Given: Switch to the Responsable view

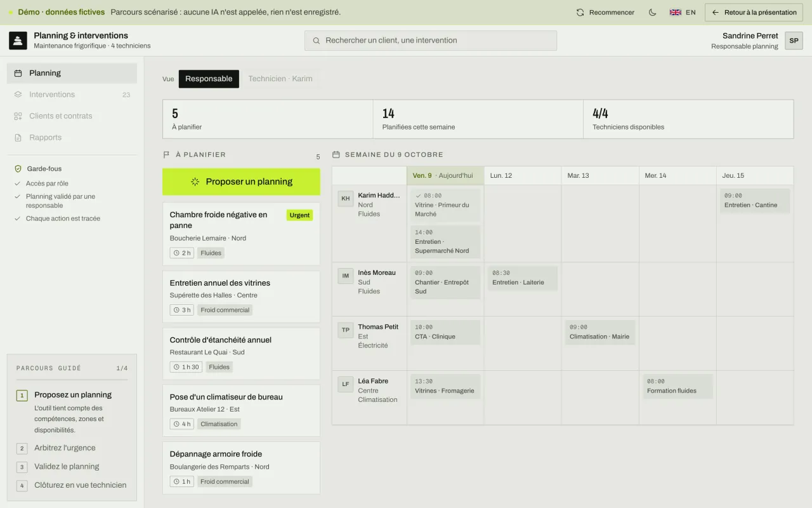Looking at the screenshot, I should 209,79.
